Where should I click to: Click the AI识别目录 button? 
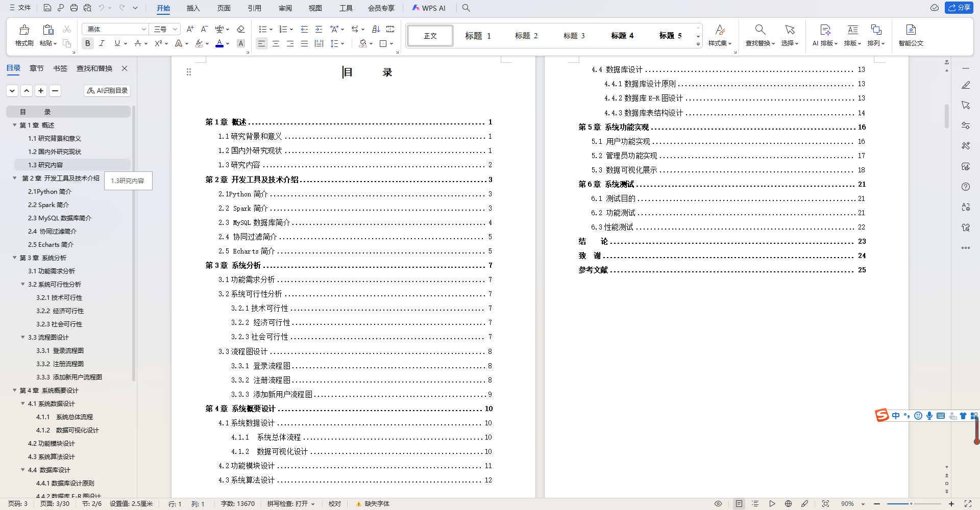click(107, 90)
